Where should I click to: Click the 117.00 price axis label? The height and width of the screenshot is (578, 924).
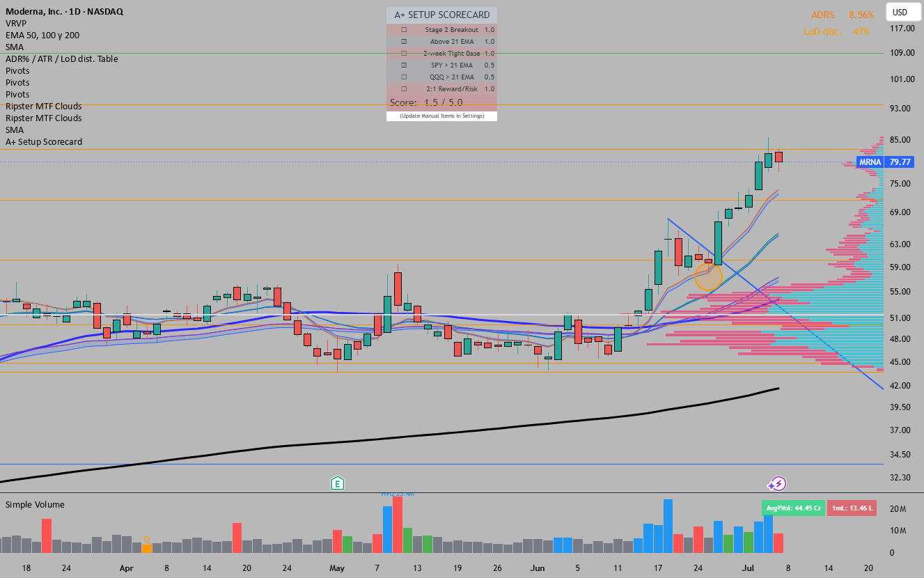(901, 29)
